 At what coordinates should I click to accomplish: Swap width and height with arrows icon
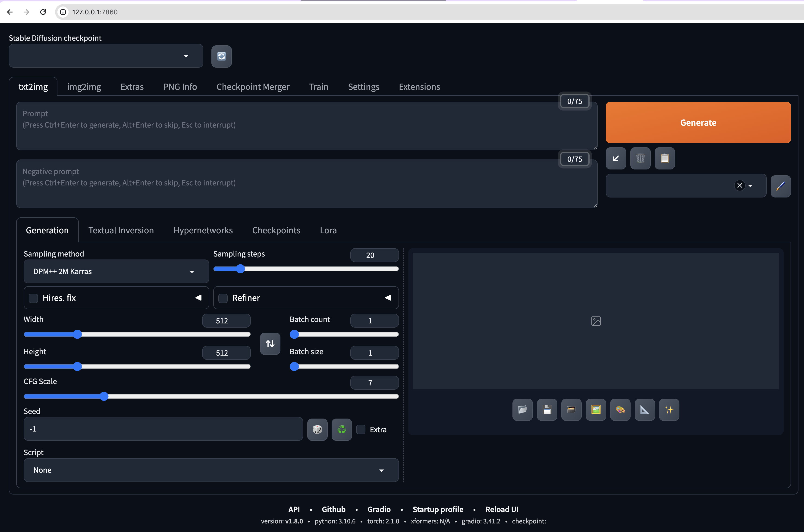point(270,344)
